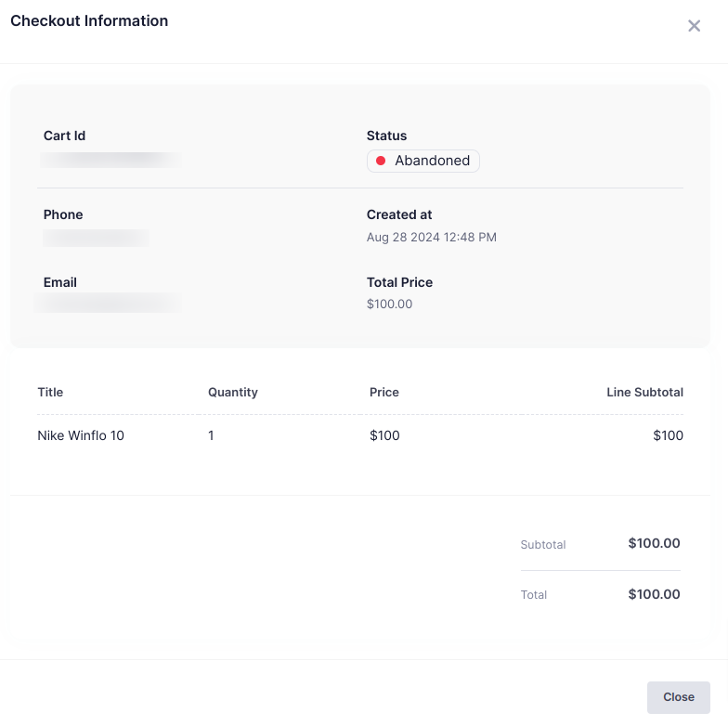Click the Subtotal amount in summary
This screenshot has width=728, height=726.
click(654, 543)
